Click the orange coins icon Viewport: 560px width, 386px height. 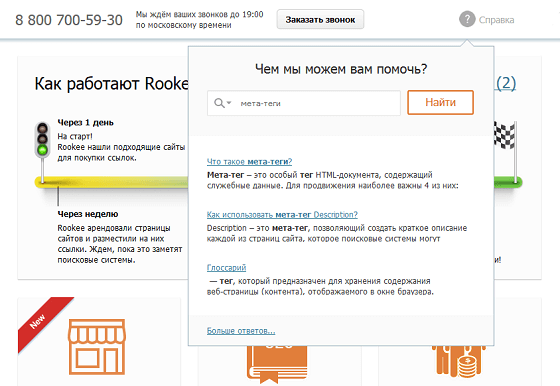(459, 361)
